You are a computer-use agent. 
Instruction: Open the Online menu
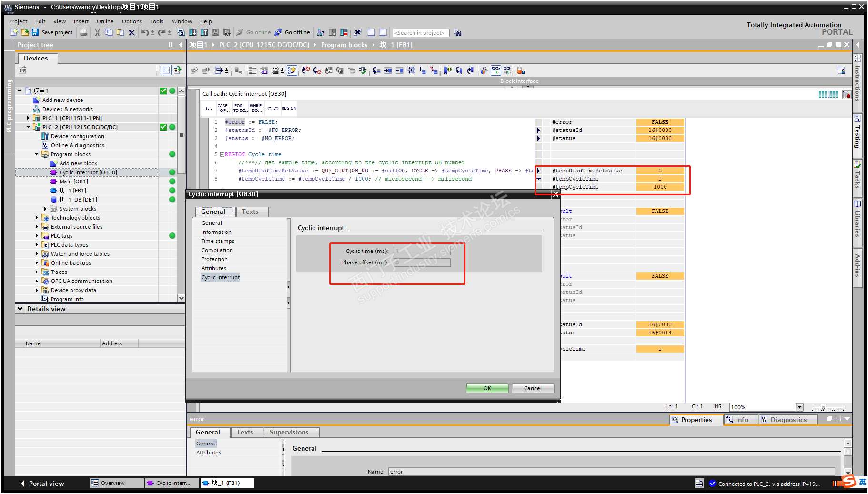tap(105, 21)
